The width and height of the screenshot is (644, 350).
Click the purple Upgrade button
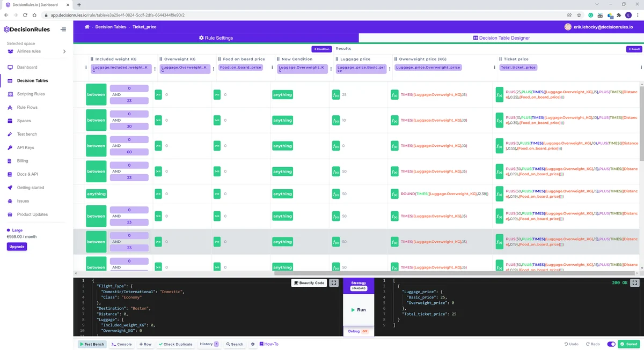[17, 247]
